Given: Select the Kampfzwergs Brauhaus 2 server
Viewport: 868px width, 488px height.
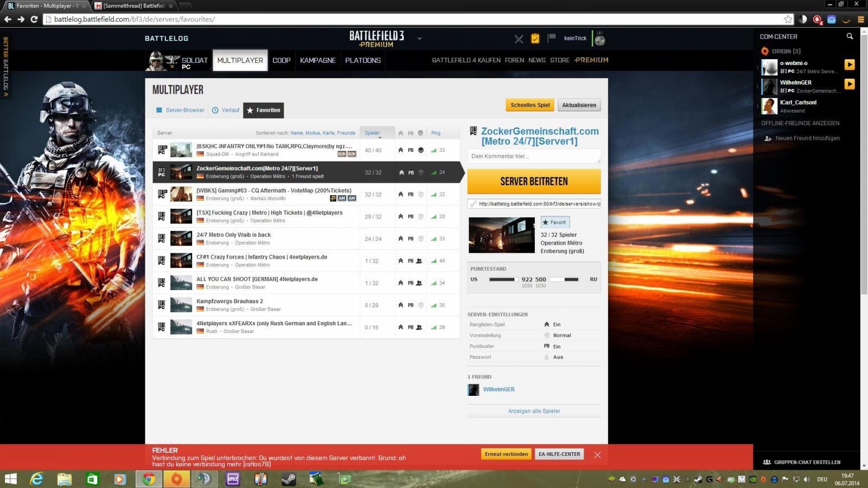Looking at the screenshot, I should (x=306, y=305).
